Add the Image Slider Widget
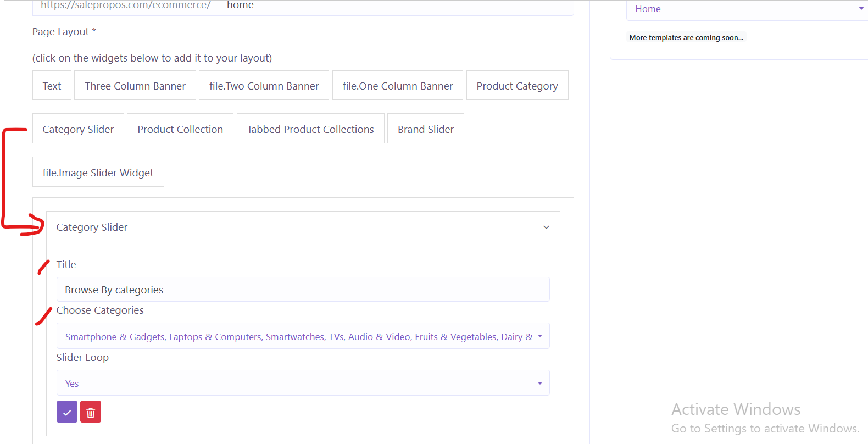 click(98, 173)
